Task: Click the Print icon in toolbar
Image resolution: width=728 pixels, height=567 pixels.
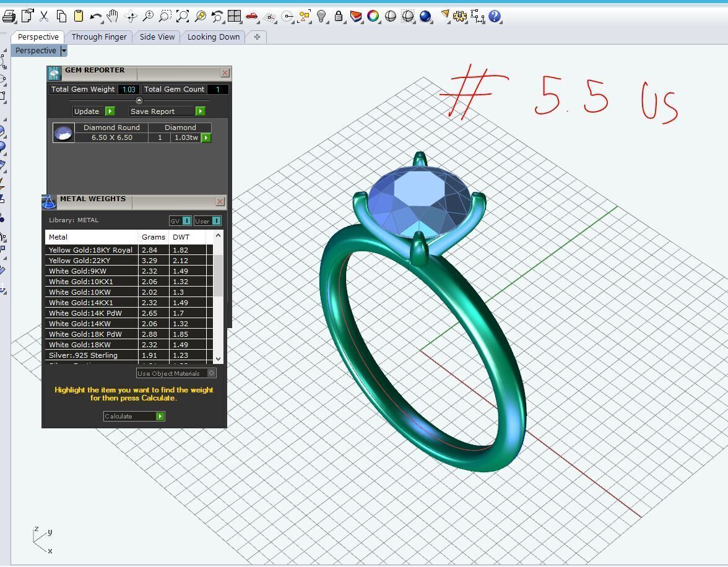Action: pyautogui.click(x=9, y=17)
